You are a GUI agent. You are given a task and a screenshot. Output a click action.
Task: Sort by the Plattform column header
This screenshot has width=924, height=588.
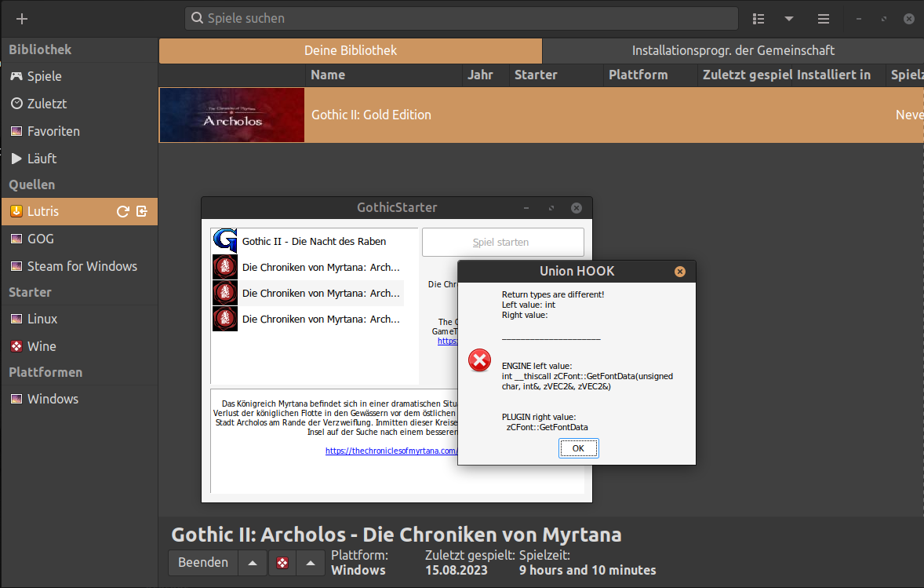click(x=650, y=75)
